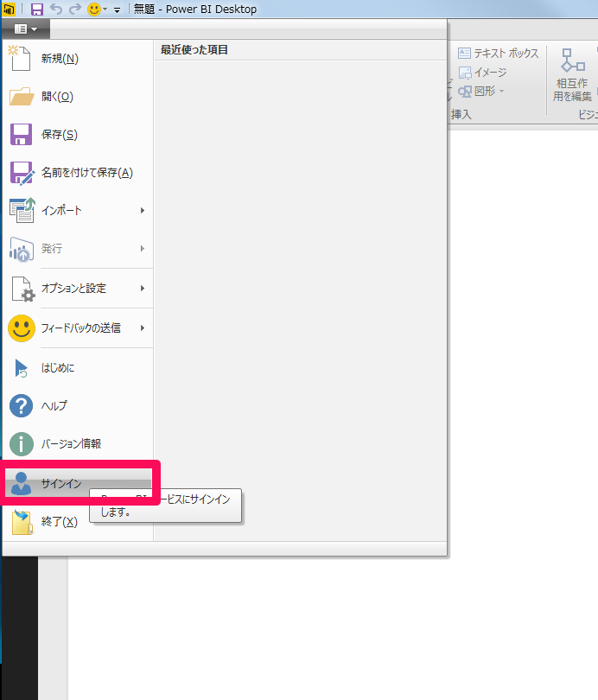Click the image icon in ribbon
The image size is (598, 700).
pos(465,73)
